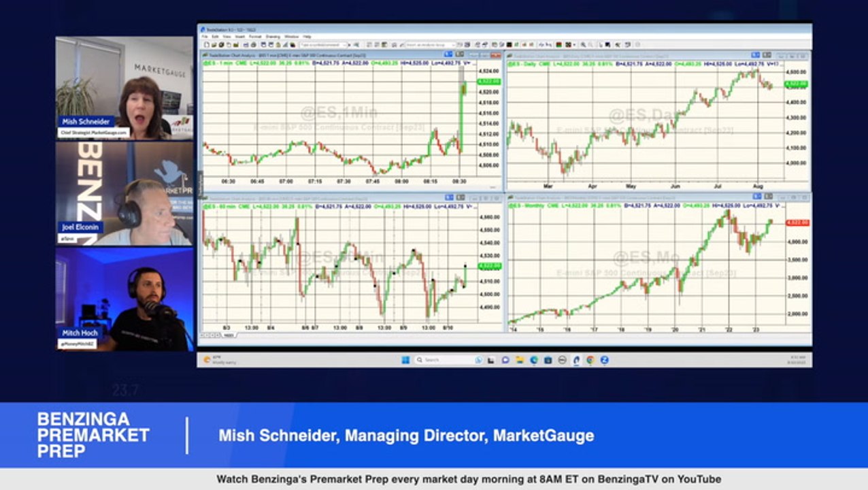Open the dropdown arrow beside the grid-style toolbar icon
The image size is (868, 490).
click(574, 45)
